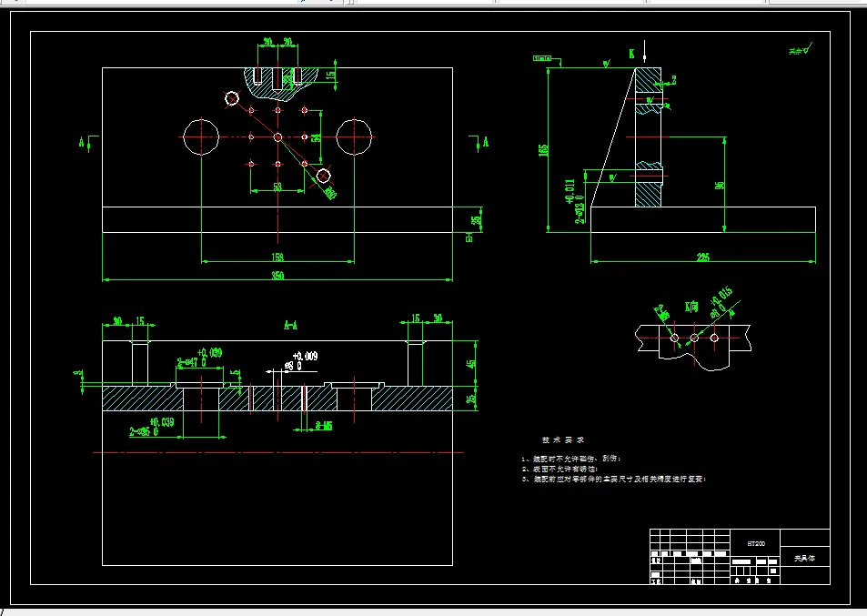Pick the 225 base length dimension
Screen dimensions: 867x616
(x=702, y=258)
